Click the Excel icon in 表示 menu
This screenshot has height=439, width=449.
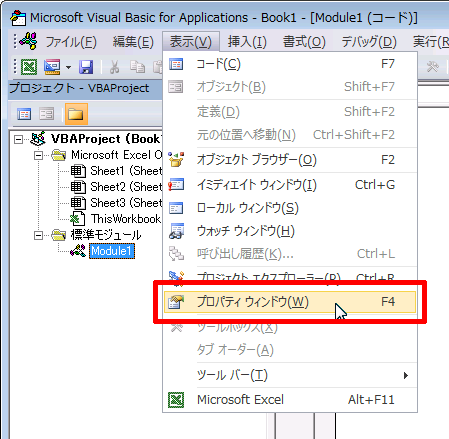pyautogui.click(x=176, y=400)
